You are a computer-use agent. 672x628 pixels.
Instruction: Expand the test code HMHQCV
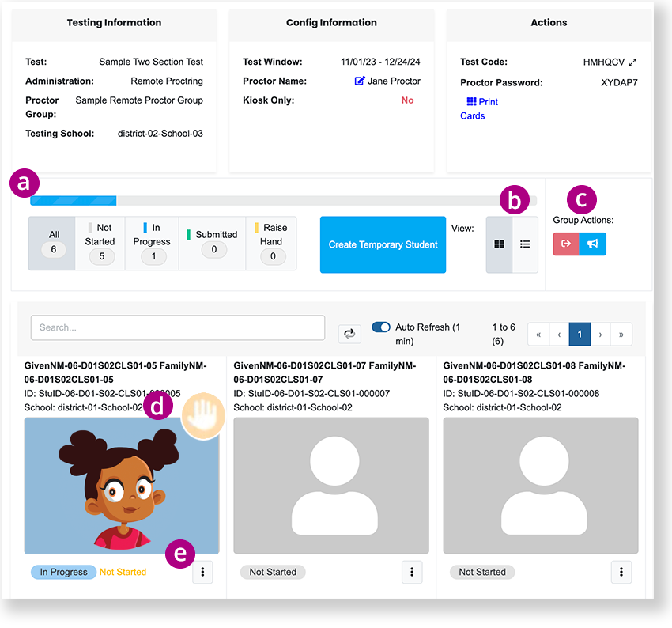[632, 62]
